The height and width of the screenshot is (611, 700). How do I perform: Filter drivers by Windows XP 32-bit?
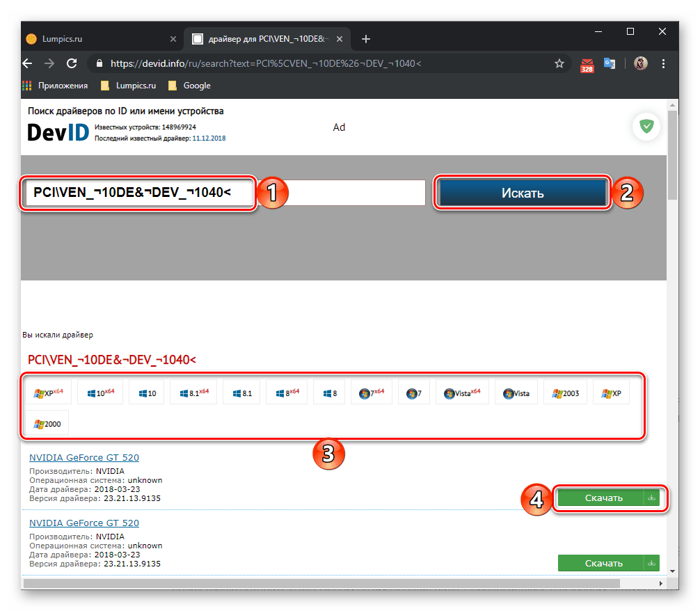pos(611,393)
